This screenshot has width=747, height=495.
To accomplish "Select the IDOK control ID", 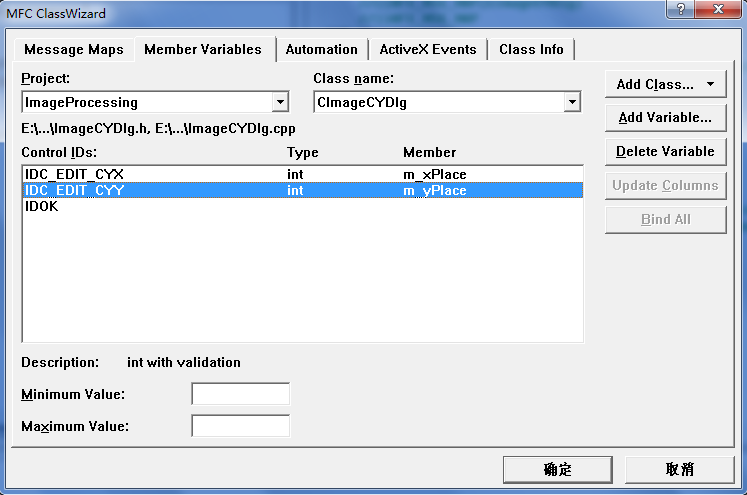I will tap(41, 206).
